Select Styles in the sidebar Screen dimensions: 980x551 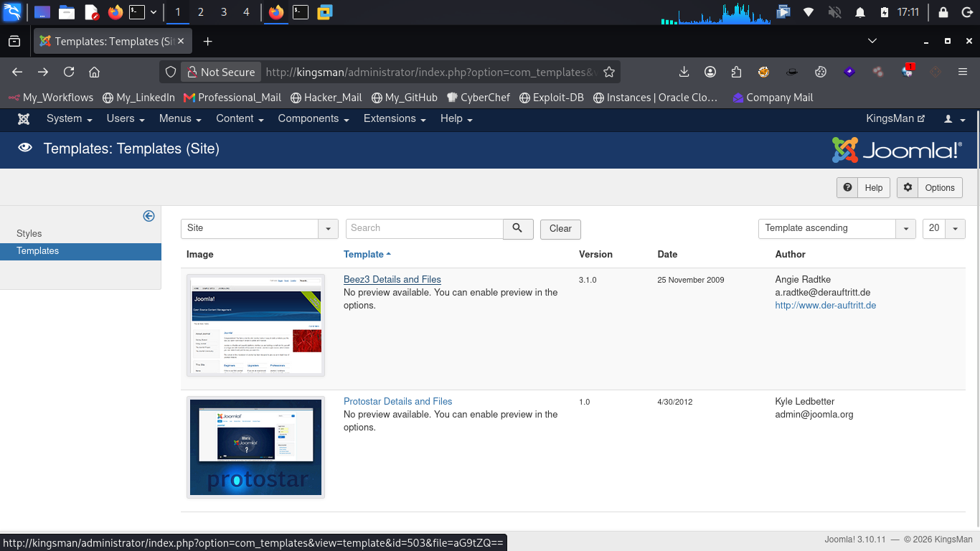pyautogui.click(x=29, y=234)
